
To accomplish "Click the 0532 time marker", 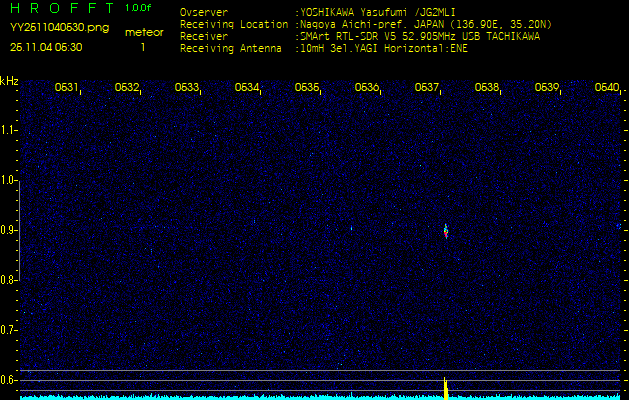I will click(x=126, y=87).
